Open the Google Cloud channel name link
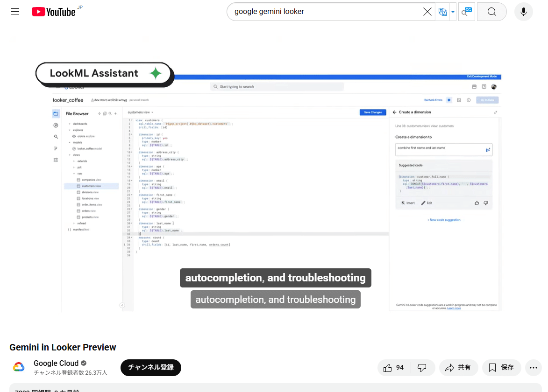The image size is (548, 392). [x=56, y=363]
